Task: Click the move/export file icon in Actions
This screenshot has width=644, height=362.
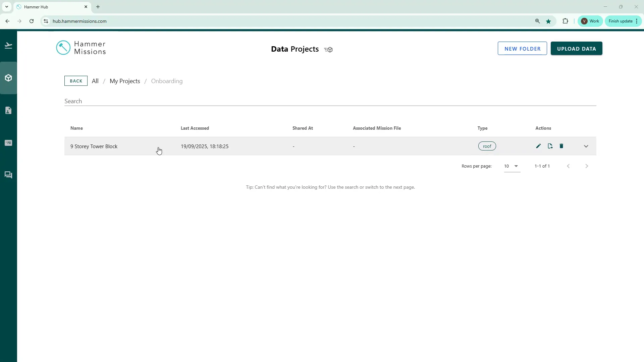Action: 550,146
